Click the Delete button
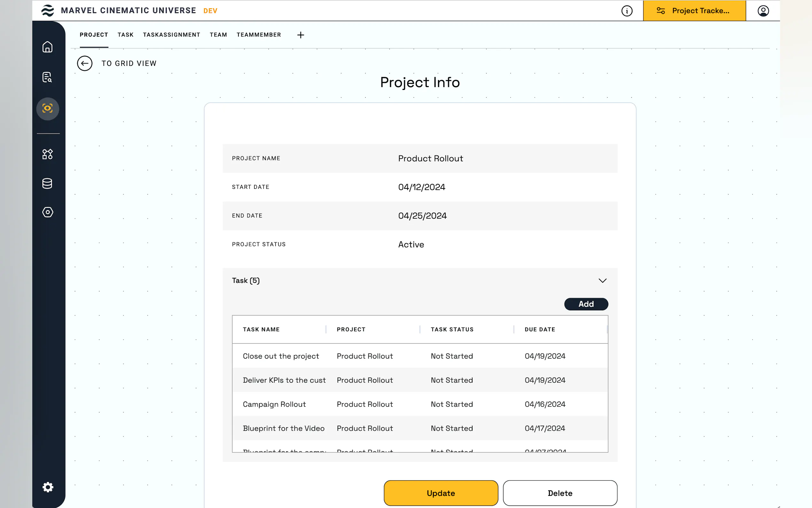Viewport: 812px width, 508px height. (559, 493)
